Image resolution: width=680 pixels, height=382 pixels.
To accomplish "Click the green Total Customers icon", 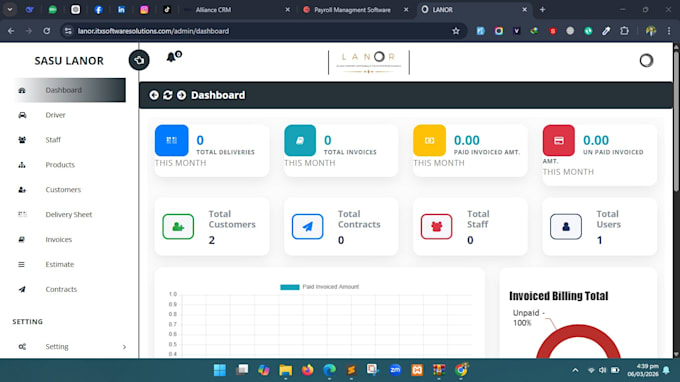I will 178,226.
